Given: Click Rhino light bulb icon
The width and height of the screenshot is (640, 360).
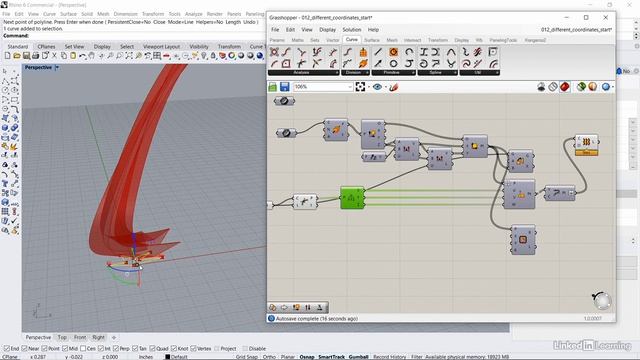Looking at the screenshot, I should click(x=204, y=56).
